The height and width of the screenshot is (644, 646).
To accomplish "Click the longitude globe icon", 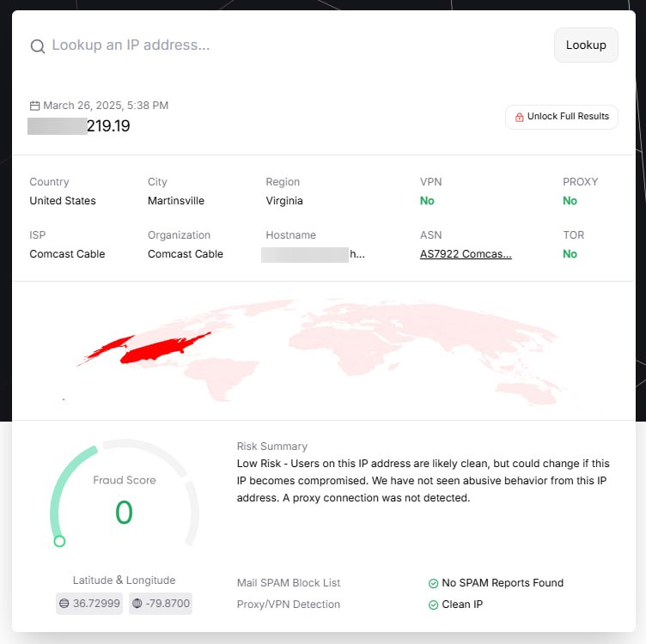I will [x=137, y=604].
